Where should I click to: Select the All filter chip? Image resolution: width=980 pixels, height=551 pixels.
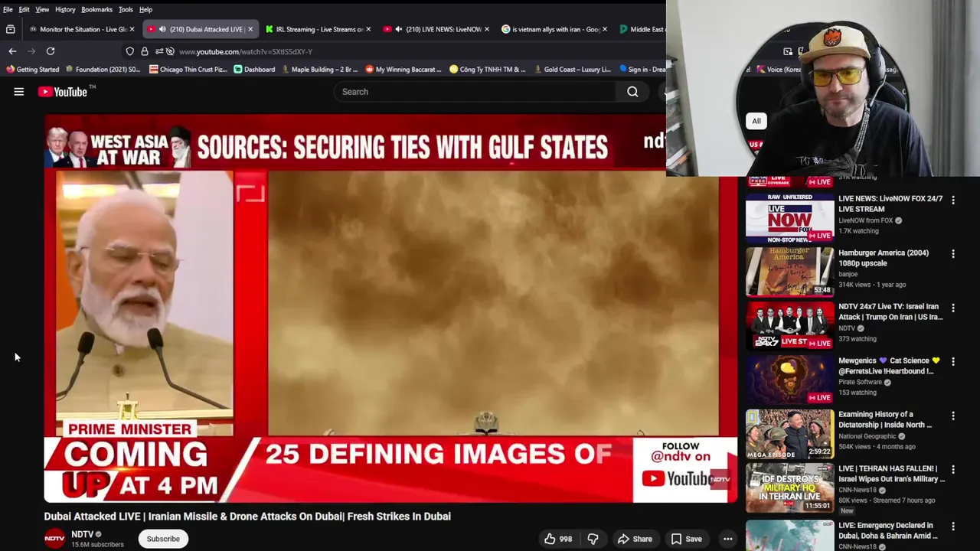click(756, 121)
